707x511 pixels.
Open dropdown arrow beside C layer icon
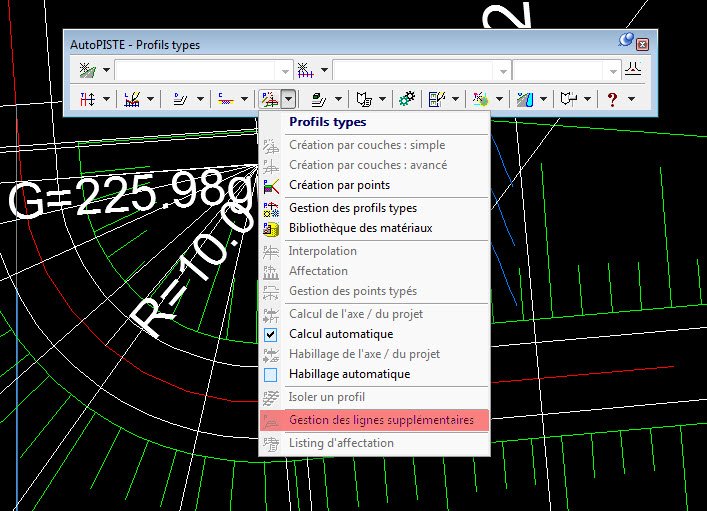244,99
